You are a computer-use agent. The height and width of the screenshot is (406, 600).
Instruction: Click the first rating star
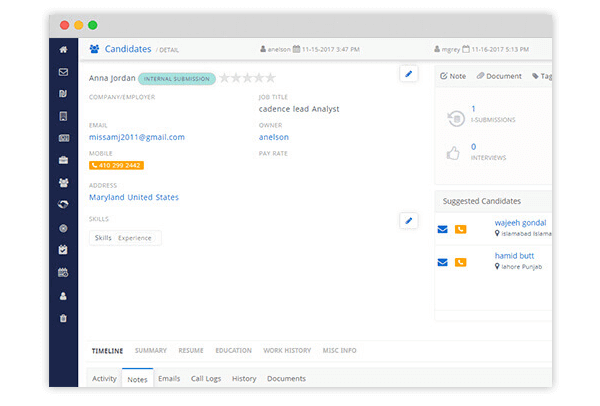(225, 78)
